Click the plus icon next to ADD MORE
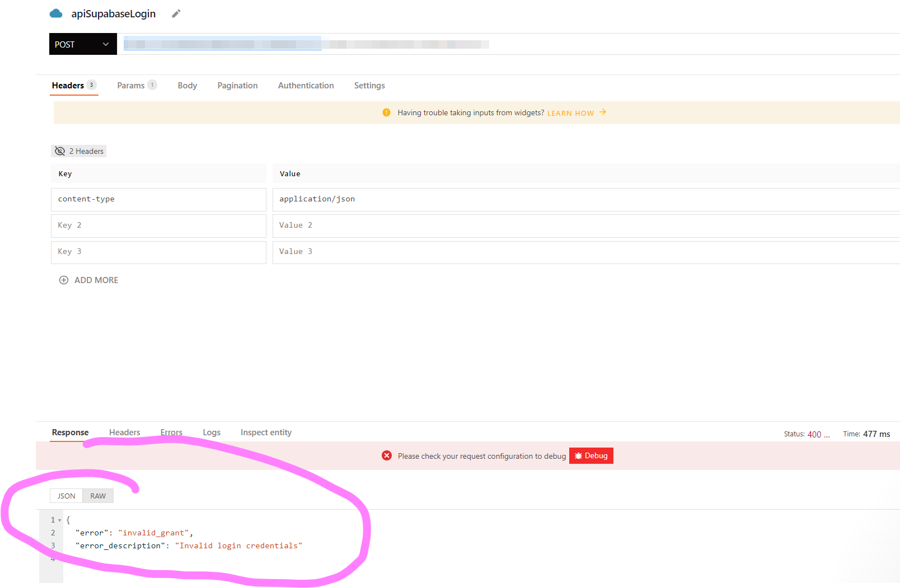Image resolution: width=900 pixels, height=588 pixels. pos(64,280)
